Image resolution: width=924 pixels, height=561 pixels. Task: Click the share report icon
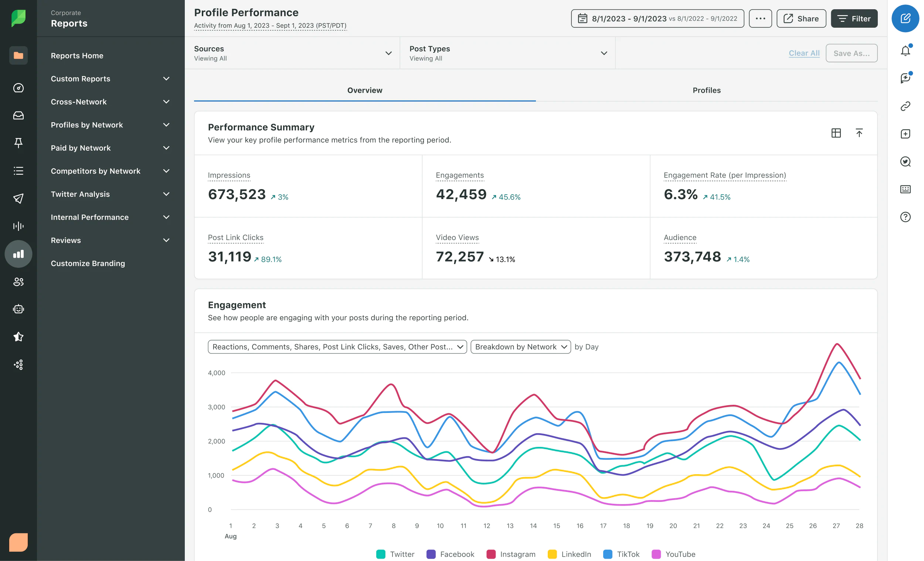801,18
